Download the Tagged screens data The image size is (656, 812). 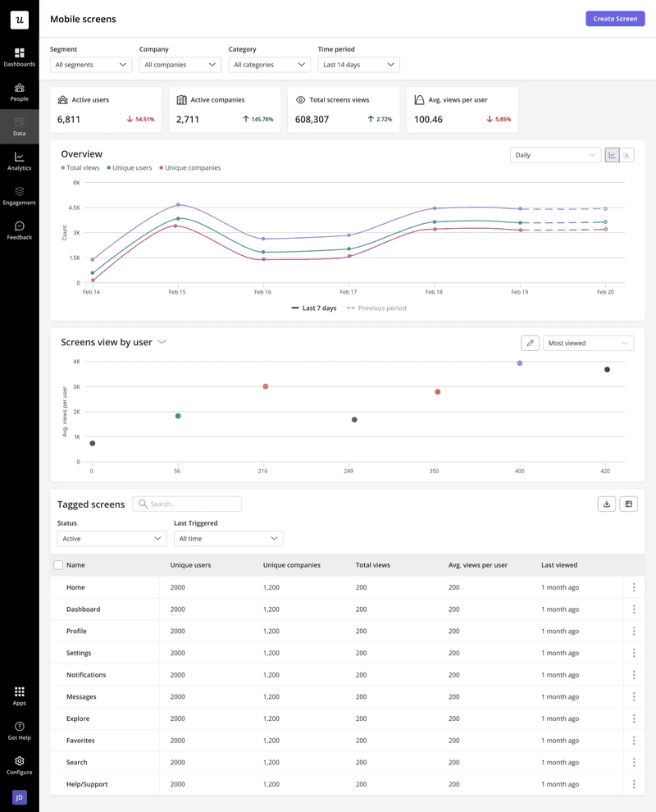pyautogui.click(x=607, y=503)
